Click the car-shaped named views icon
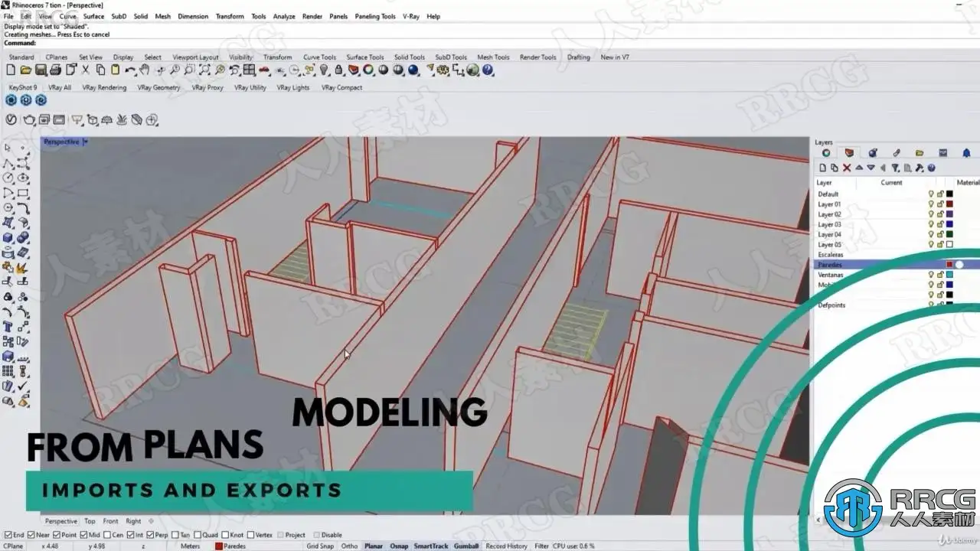Viewport: 980px width, 551px height. (x=263, y=70)
